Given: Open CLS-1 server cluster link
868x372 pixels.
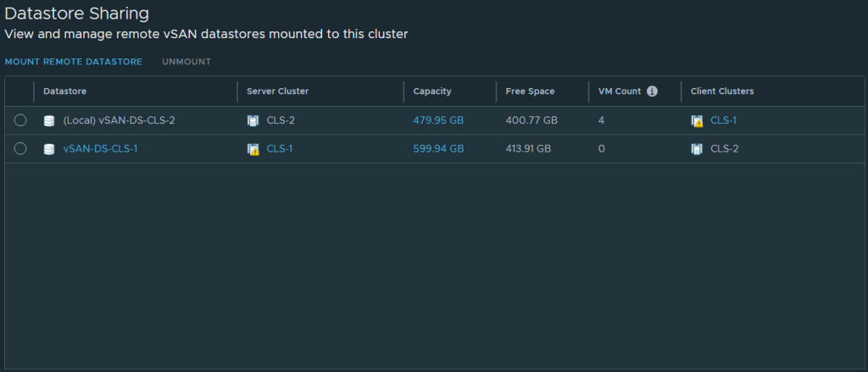Looking at the screenshot, I should coord(280,149).
